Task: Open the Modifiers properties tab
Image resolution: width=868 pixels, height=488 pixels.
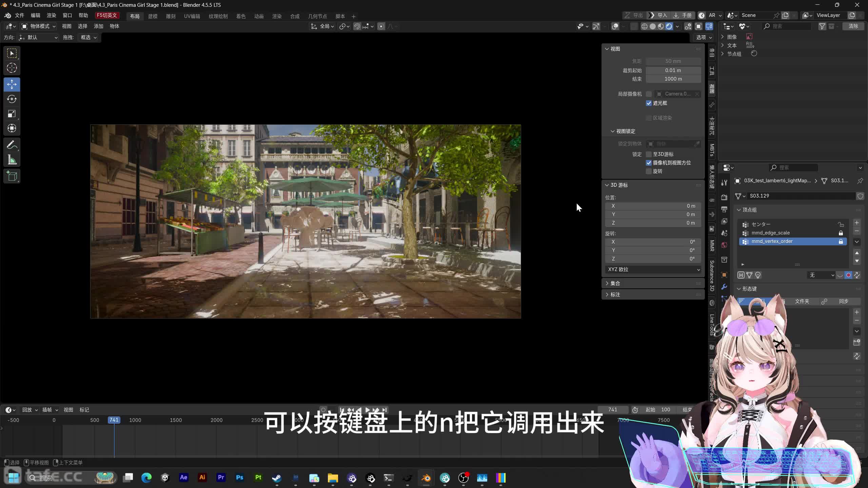Action: pos(724,287)
